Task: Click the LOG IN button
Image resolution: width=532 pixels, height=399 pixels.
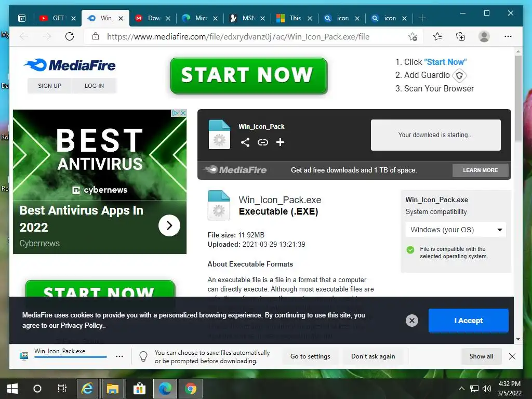Action: coord(95,86)
